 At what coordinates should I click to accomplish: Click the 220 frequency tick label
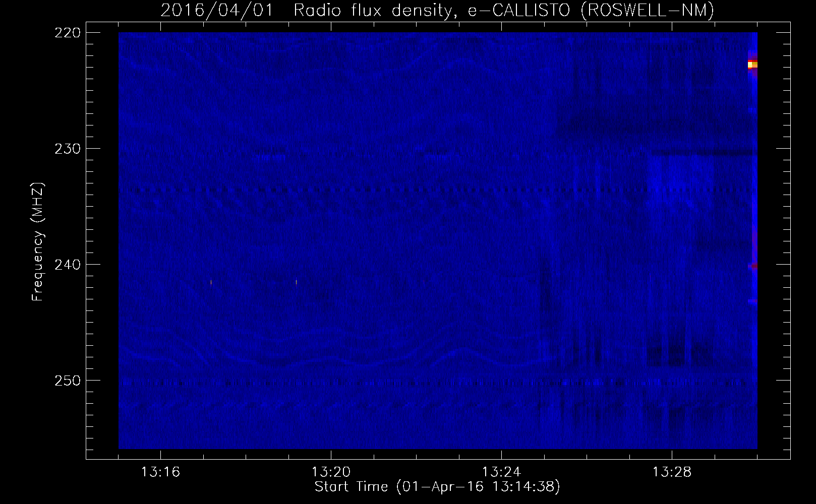pyautogui.click(x=67, y=33)
